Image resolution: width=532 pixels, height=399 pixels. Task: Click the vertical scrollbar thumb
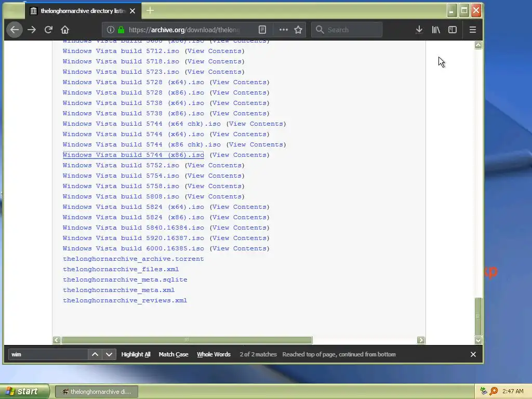point(478,316)
